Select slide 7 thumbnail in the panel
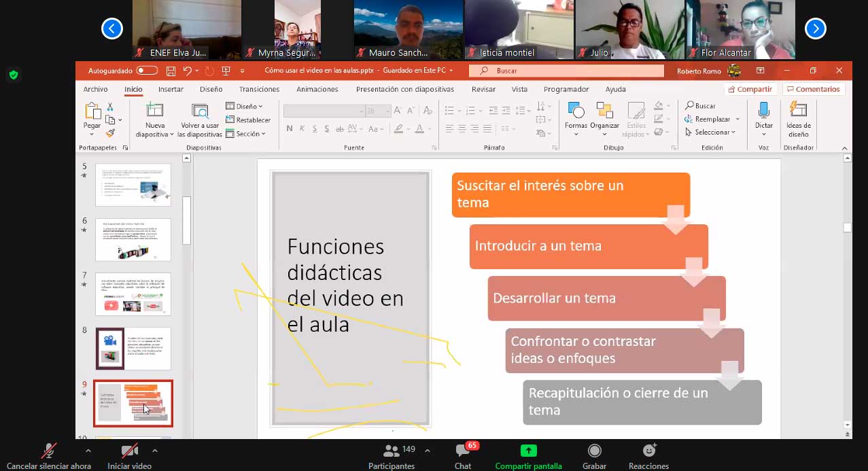Screen dimensions: 868x471 (x=133, y=294)
